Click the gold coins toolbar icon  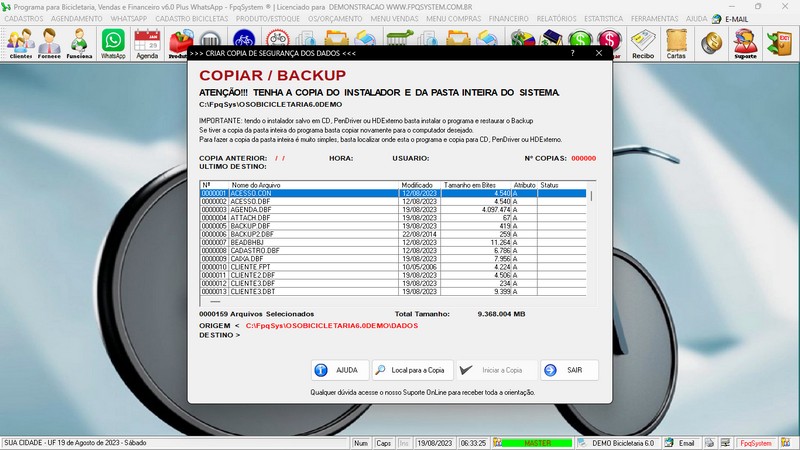(711, 44)
